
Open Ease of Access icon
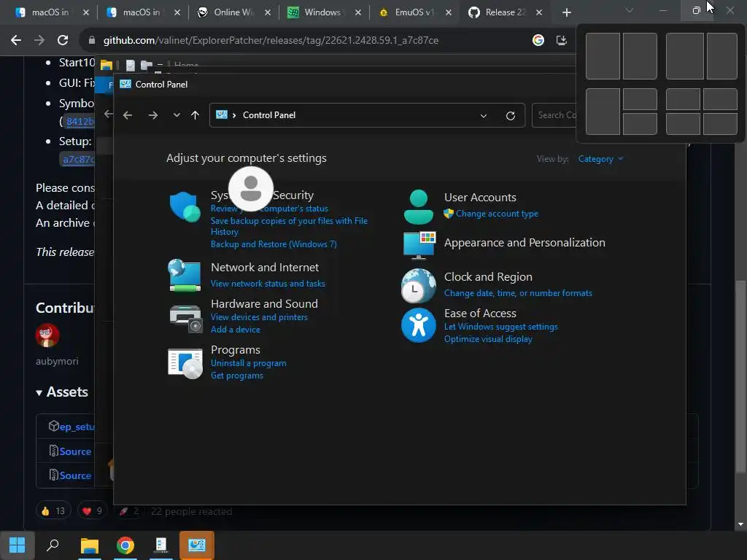[418, 326]
